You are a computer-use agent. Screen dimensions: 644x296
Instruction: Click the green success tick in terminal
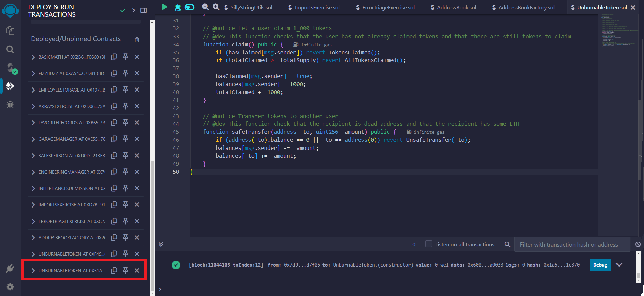pos(176,265)
